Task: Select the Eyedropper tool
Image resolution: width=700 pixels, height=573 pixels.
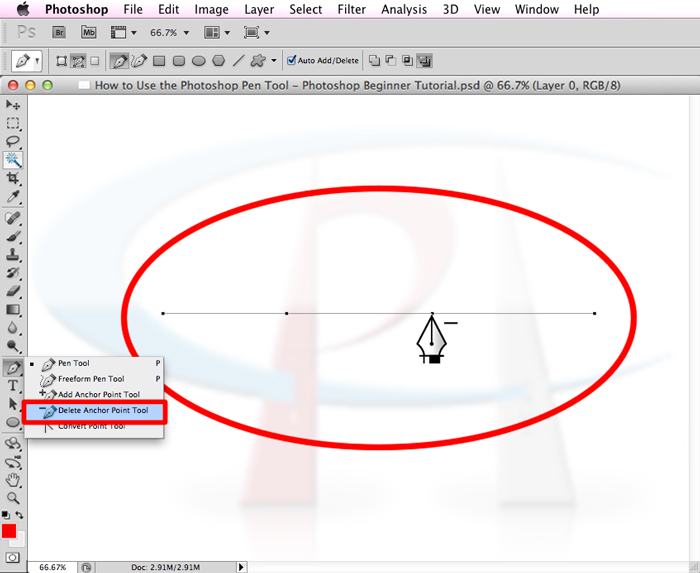Action: point(13,196)
